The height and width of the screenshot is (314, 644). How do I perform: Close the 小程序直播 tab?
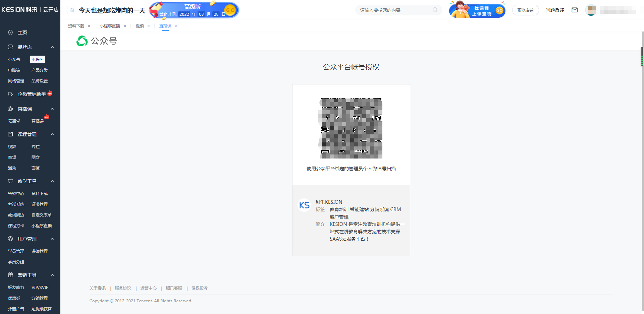[125, 26]
